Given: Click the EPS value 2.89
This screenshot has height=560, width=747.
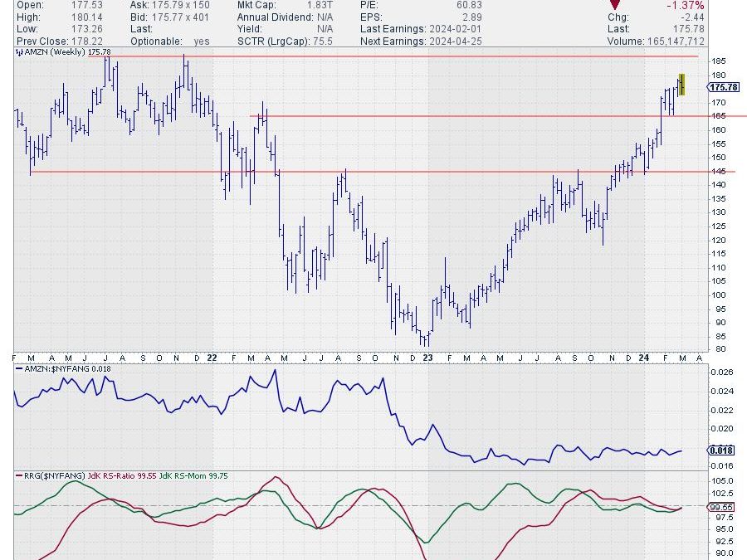Looking at the screenshot, I should click(x=472, y=17).
